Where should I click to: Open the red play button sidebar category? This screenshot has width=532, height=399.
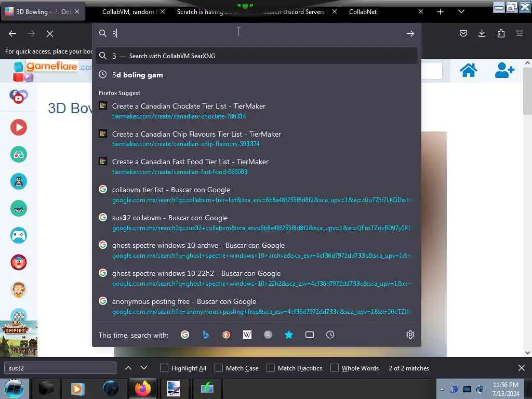[19, 127]
